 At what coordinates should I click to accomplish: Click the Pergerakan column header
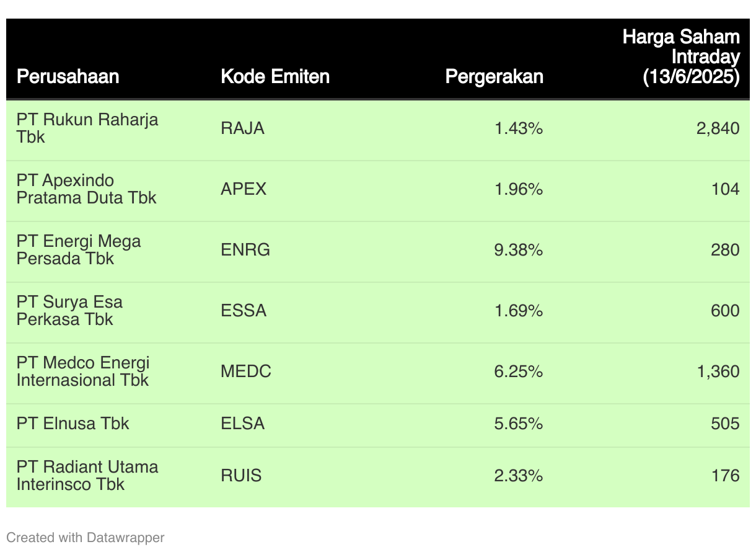494,76
